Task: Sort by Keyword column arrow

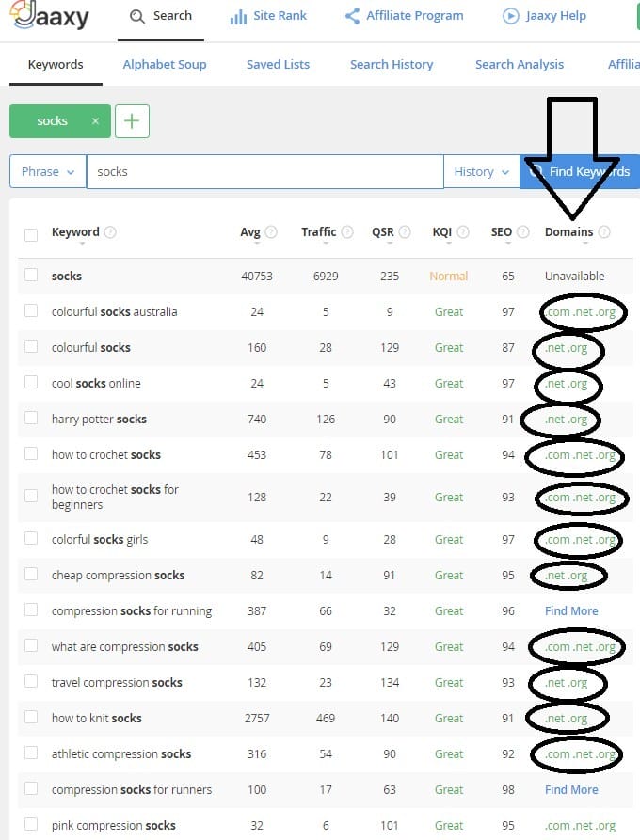Action: (x=82, y=244)
